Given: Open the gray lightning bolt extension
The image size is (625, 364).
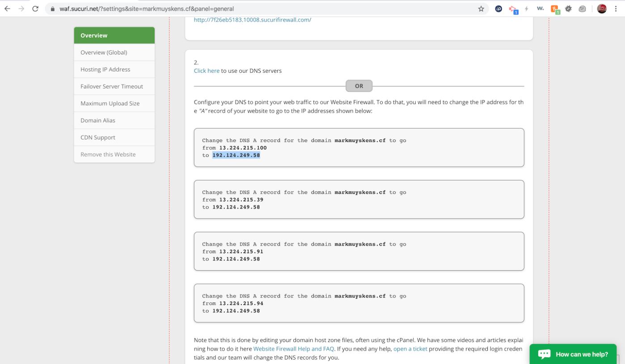Looking at the screenshot, I should point(528,9).
